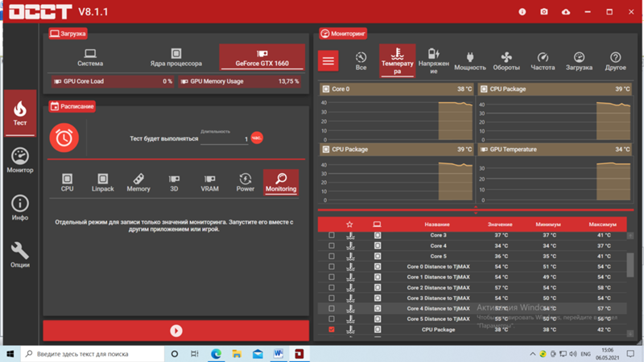Screen dimensions: 644x362
Task: Show Обороты fan sensors
Action: tap(506, 61)
